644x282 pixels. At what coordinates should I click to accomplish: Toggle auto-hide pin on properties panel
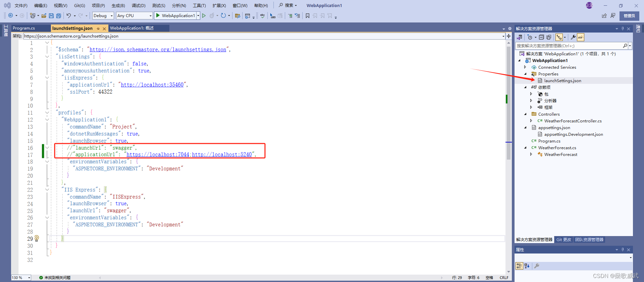[x=623, y=249]
